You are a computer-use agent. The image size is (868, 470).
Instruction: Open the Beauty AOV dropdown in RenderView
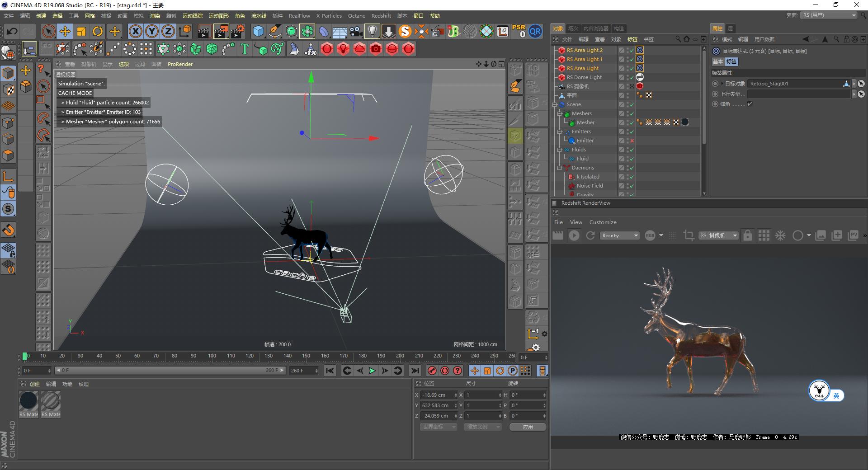(619, 235)
